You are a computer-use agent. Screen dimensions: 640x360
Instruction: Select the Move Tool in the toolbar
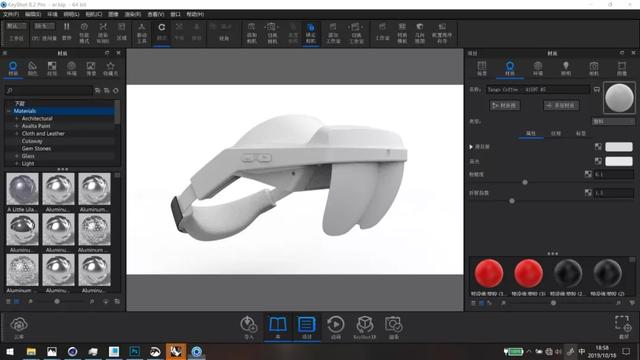click(142, 33)
